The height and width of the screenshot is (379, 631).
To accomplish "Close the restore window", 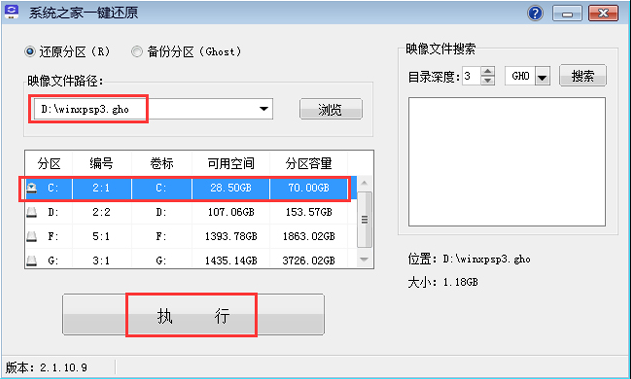I will (x=603, y=13).
